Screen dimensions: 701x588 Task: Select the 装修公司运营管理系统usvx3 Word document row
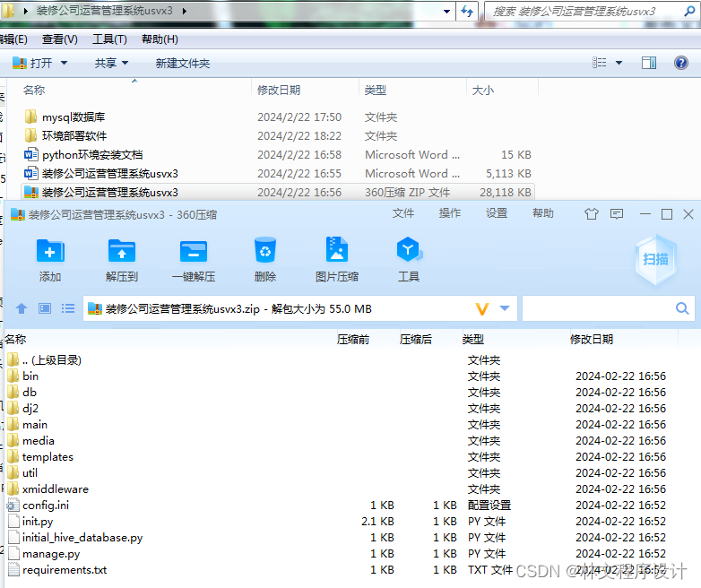pyautogui.click(x=277, y=174)
